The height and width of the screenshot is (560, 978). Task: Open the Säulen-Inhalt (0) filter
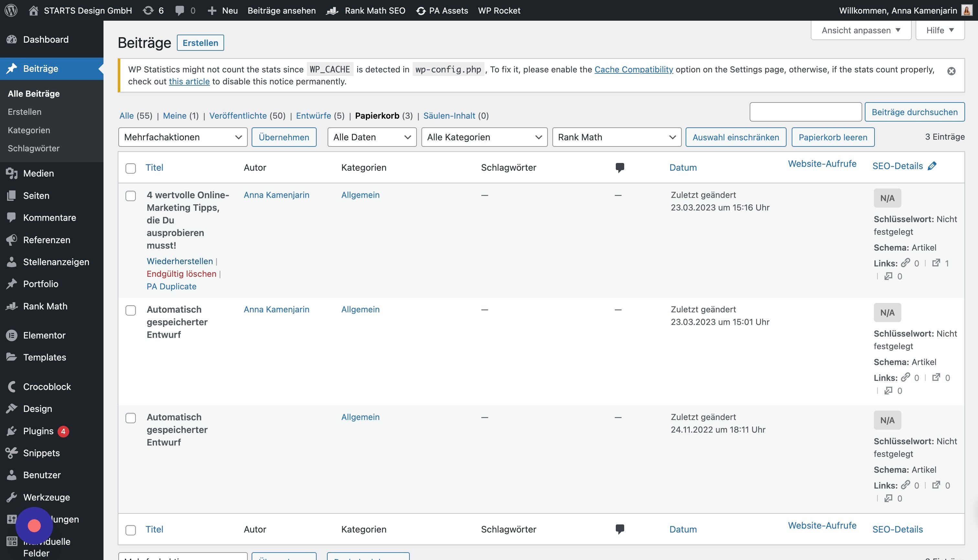(456, 115)
